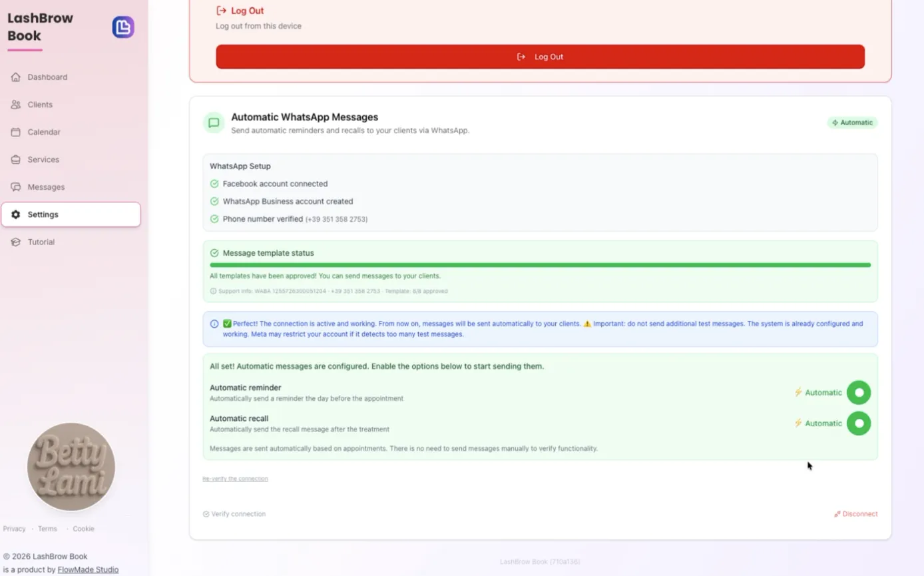This screenshot has height=576, width=924.
Task: Click the green template approval progress bar
Action: pos(540,265)
